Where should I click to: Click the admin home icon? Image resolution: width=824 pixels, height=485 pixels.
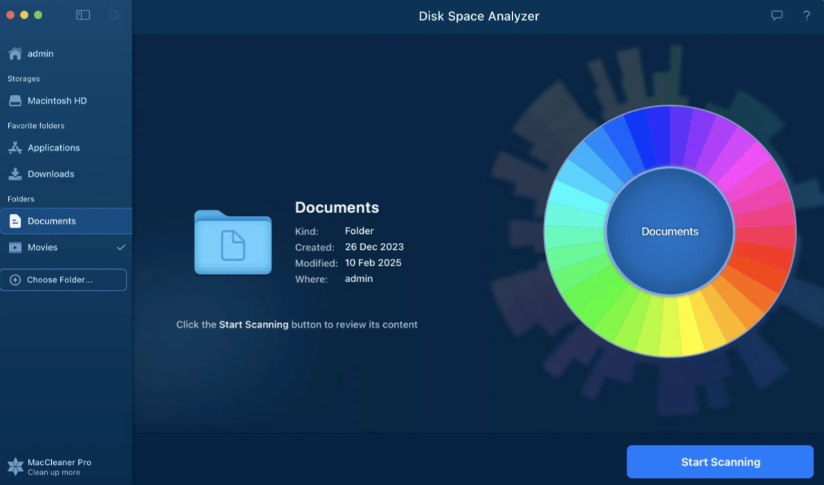pos(15,54)
